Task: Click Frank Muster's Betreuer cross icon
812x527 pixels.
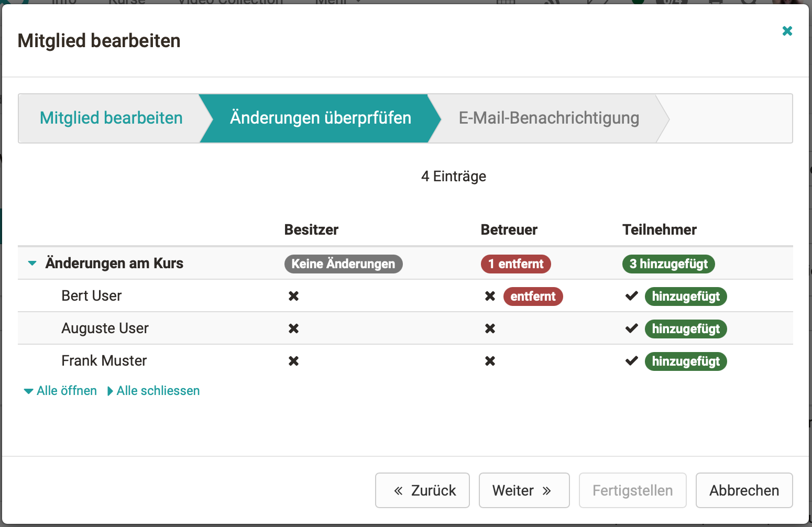Action: point(490,361)
